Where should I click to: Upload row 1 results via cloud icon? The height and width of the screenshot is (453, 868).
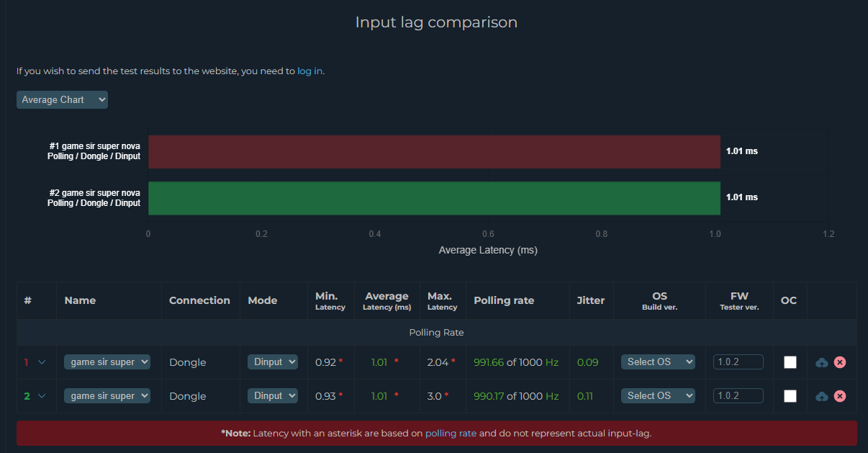[x=821, y=362]
